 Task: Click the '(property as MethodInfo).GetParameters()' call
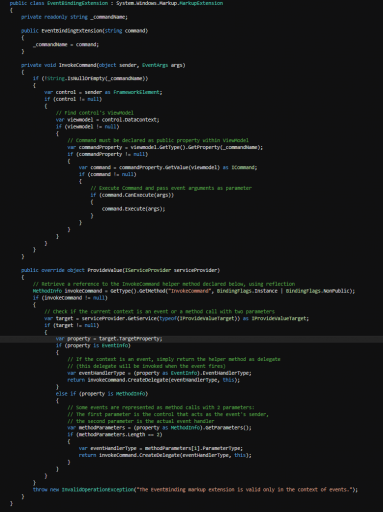click(192, 428)
